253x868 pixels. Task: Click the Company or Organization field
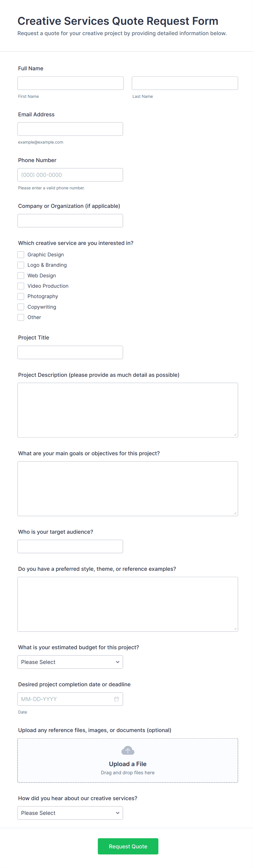click(70, 221)
